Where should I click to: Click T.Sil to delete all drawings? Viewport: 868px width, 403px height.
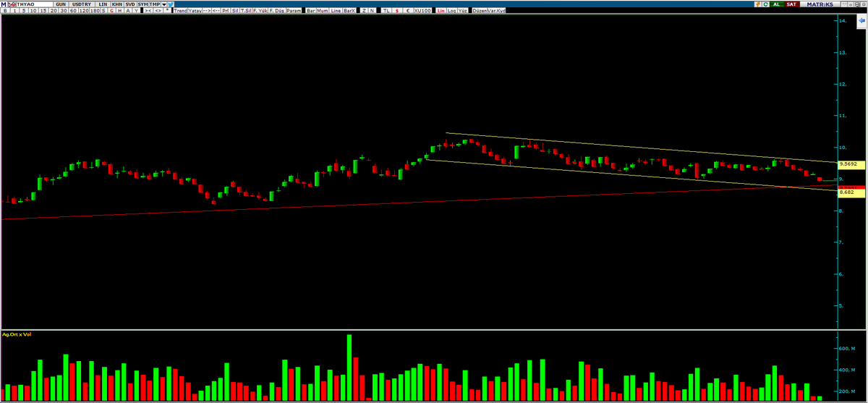(246, 11)
